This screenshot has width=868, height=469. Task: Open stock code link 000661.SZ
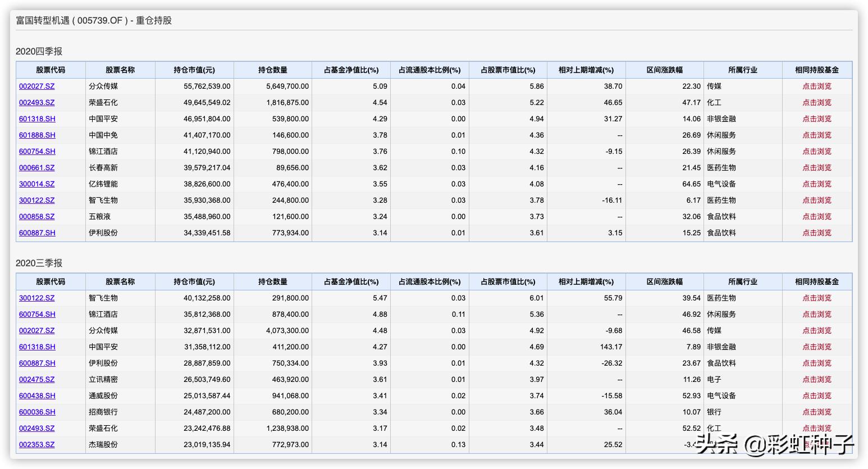(x=37, y=168)
